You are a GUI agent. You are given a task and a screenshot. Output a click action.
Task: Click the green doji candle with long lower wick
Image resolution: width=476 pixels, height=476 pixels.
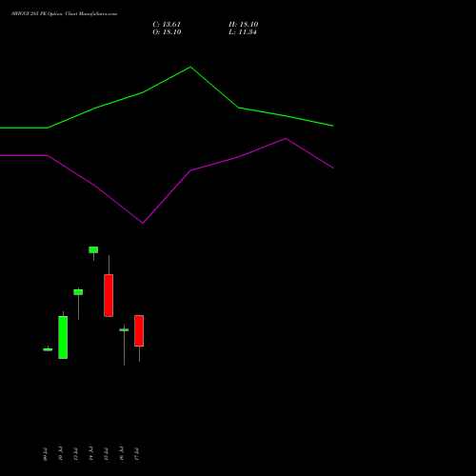[124, 330]
